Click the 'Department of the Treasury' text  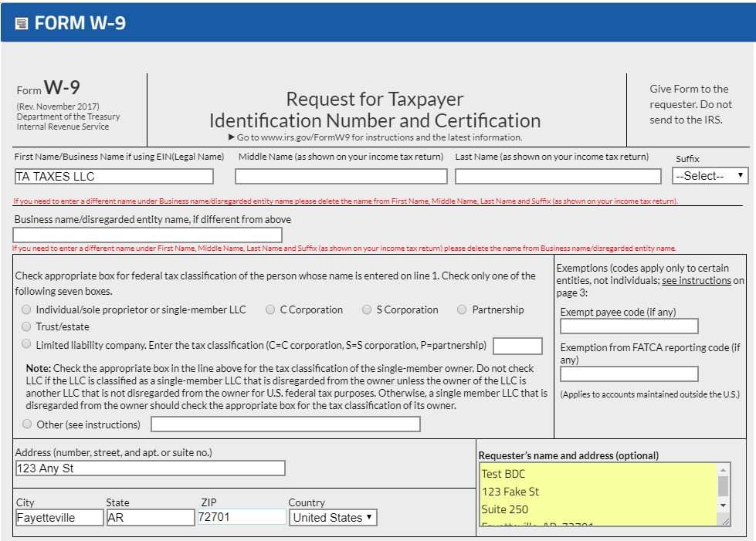tap(69, 117)
